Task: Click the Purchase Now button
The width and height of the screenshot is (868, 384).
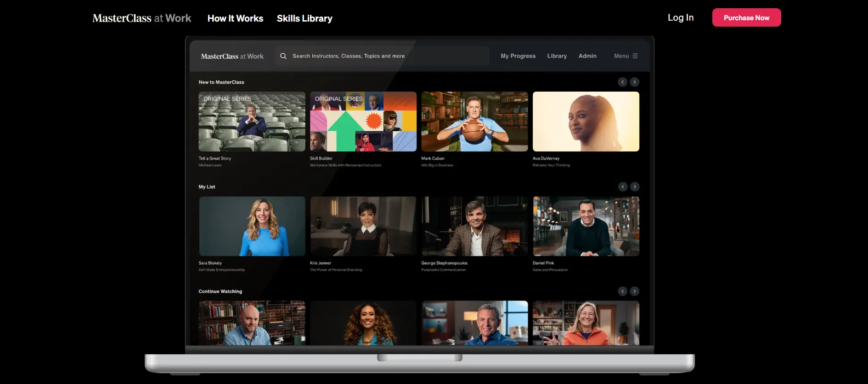Action: click(x=746, y=17)
